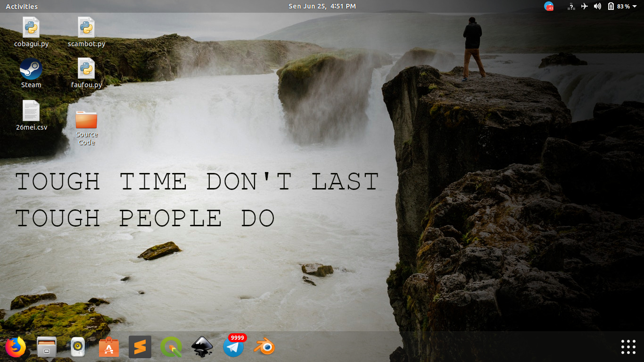Select the faufou.py desktop file
This screenshot has width=644, height=362.
point(86,73)
